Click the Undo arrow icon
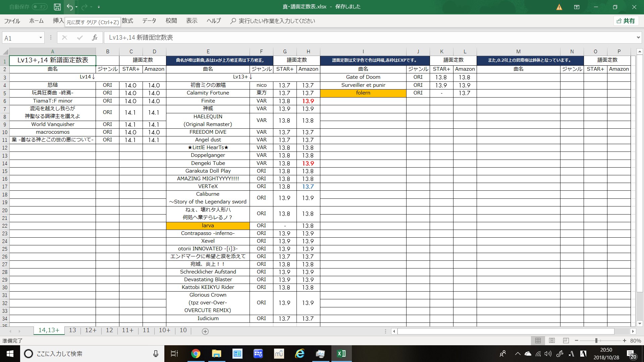644x362 pixels. 69,7
